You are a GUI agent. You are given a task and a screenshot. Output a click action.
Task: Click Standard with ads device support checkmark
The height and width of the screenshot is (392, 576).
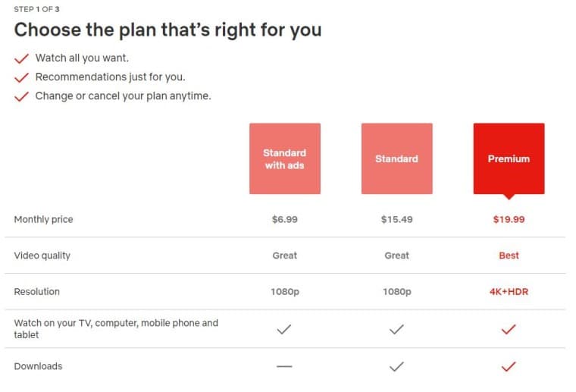tap(284, 329)
